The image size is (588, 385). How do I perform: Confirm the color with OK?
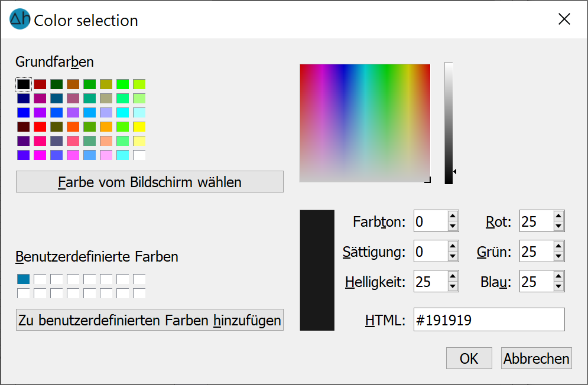pyautogui.click(x=469, y=358)
